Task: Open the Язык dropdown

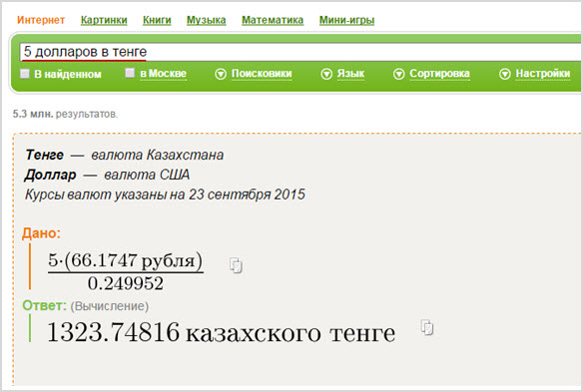Action: (342, 74)
